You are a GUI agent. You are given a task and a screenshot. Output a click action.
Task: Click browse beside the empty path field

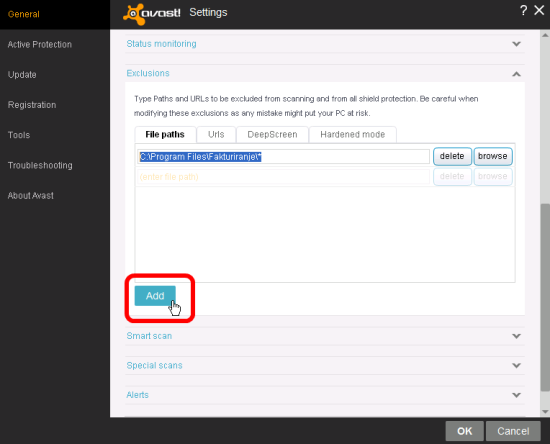coord(493,176)
